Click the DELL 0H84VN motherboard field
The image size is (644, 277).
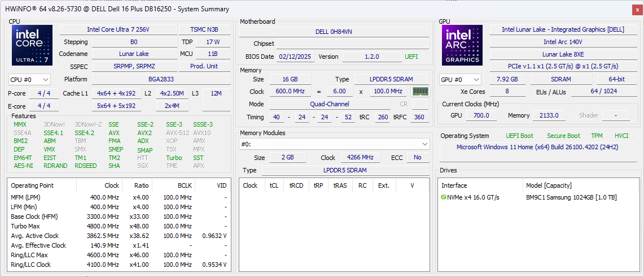[x=334, y=32]
